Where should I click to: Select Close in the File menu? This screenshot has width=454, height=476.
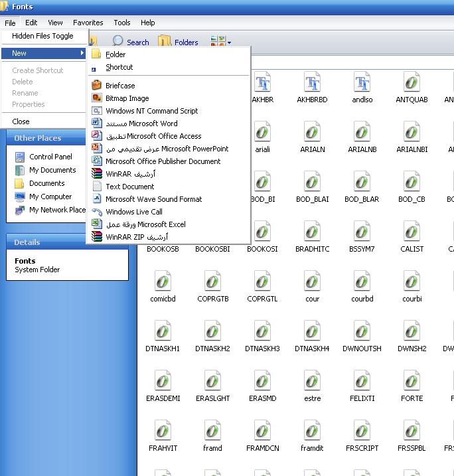coord(44,121)
